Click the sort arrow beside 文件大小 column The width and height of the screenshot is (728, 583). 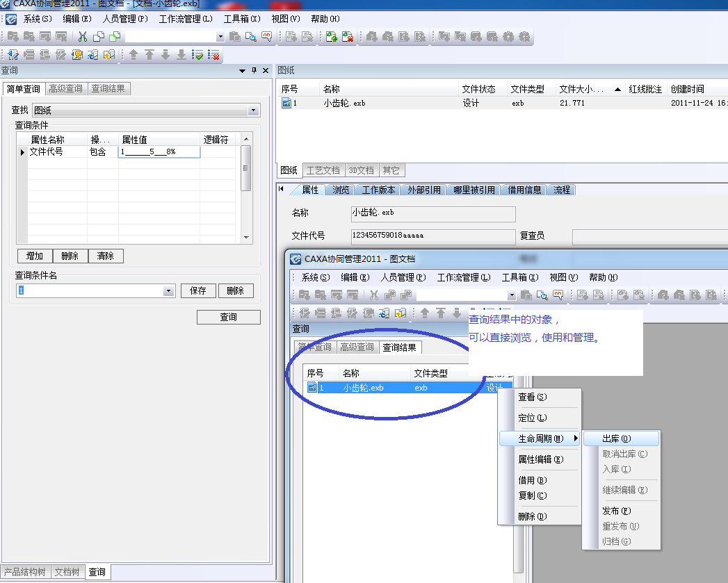coord(617,89)
